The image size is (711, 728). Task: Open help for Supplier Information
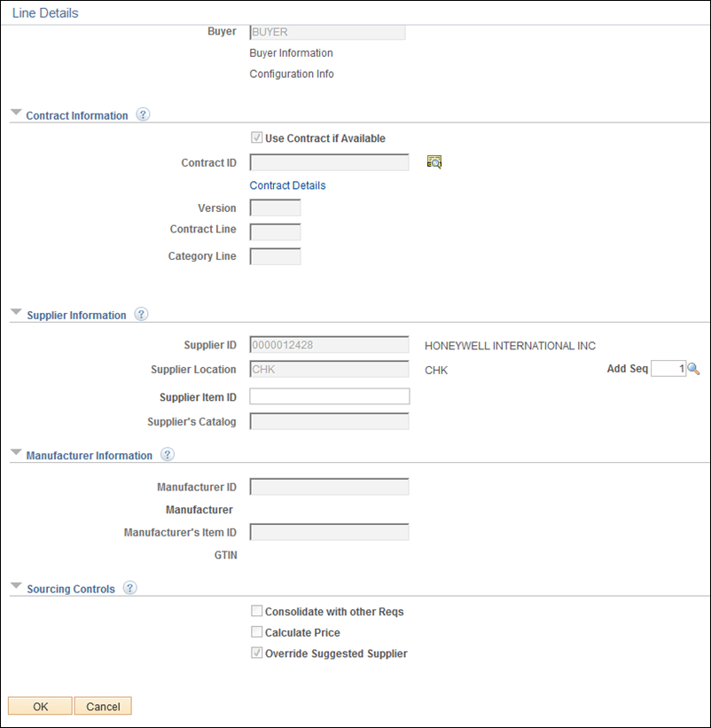141,314
